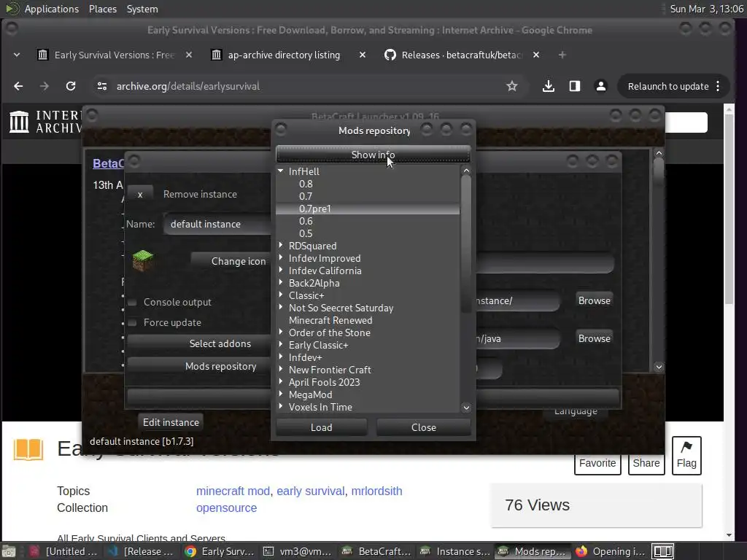Screen dimensions: 747x560
Task: Open Chrome tab search dropdown
Action: [17, 55]
